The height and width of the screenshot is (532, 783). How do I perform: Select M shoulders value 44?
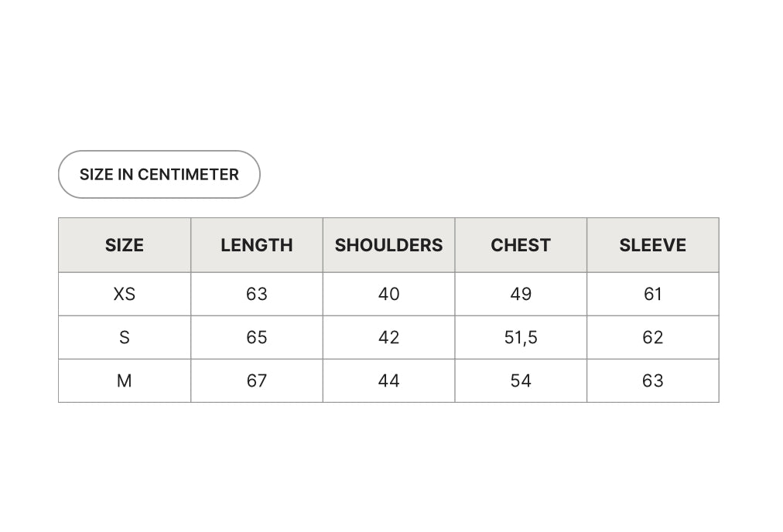388,380
